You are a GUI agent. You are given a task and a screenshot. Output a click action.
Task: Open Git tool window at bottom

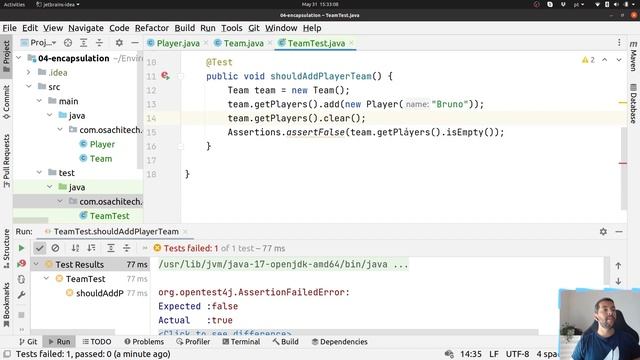(28, 342)
